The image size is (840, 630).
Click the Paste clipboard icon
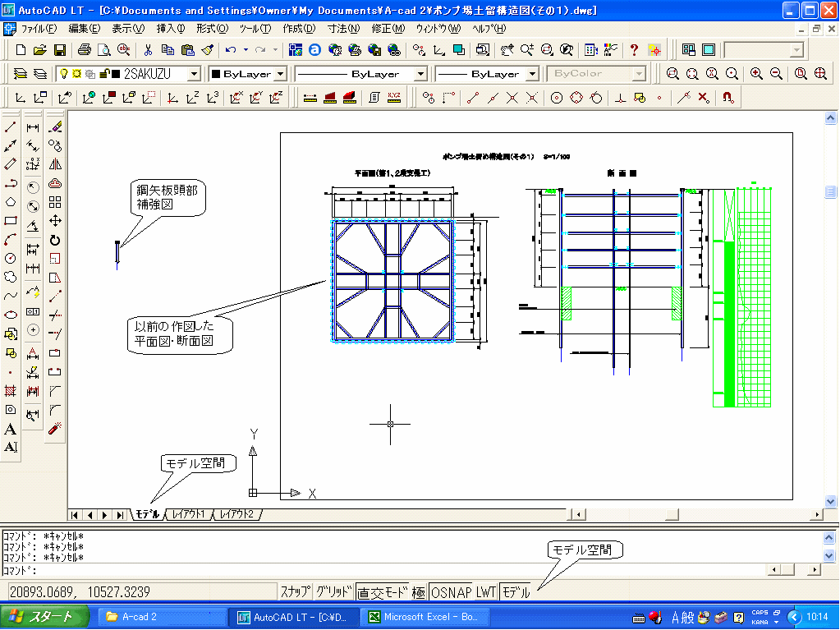[187, 50]
